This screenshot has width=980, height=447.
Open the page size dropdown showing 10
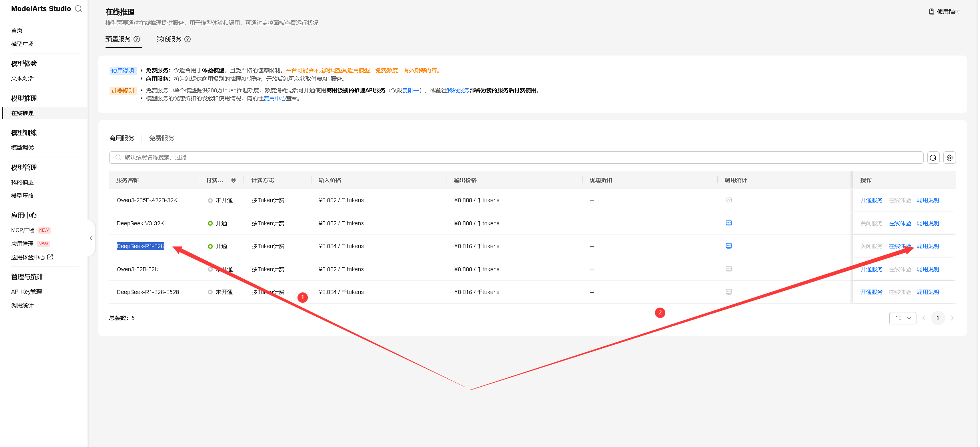(902, 318)
